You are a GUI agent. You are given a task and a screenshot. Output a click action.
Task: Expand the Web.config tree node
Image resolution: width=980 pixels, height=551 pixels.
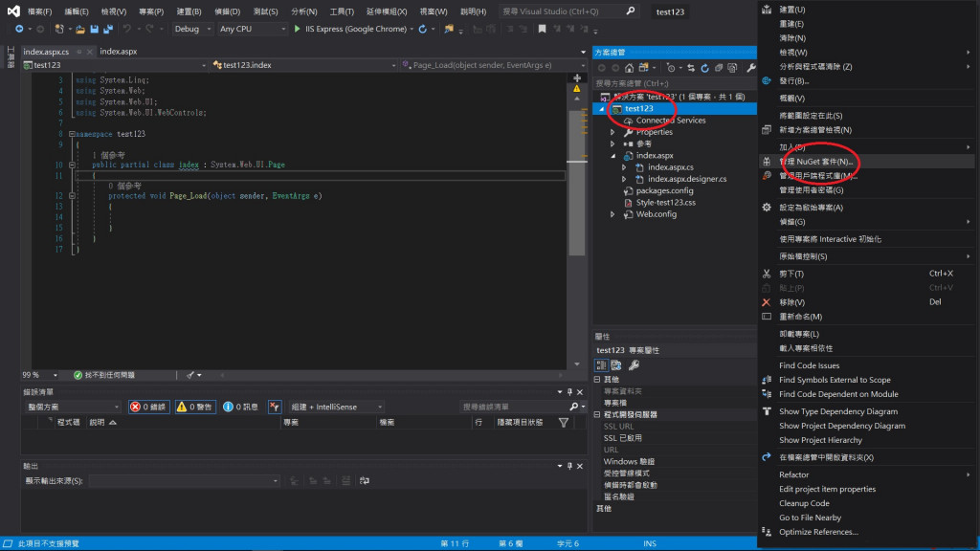613,214
